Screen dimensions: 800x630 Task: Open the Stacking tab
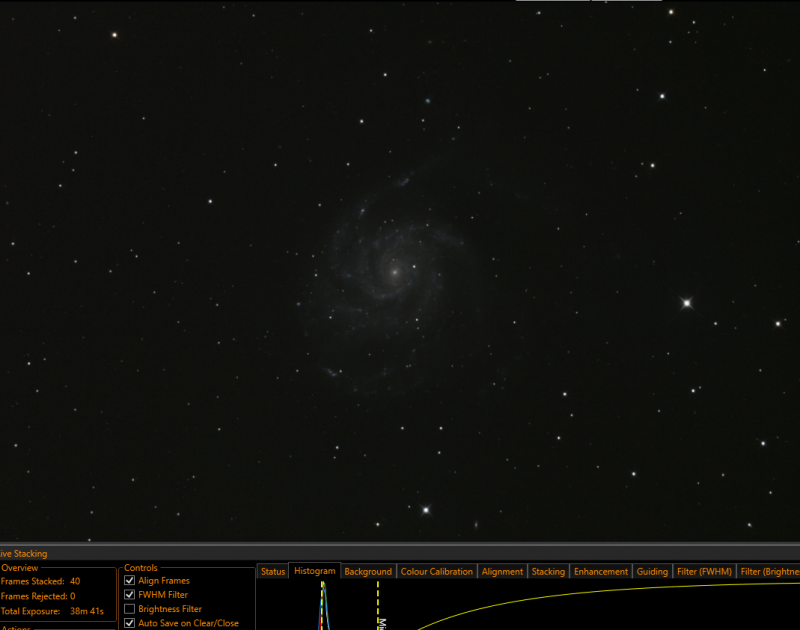(x=548, y=571)
